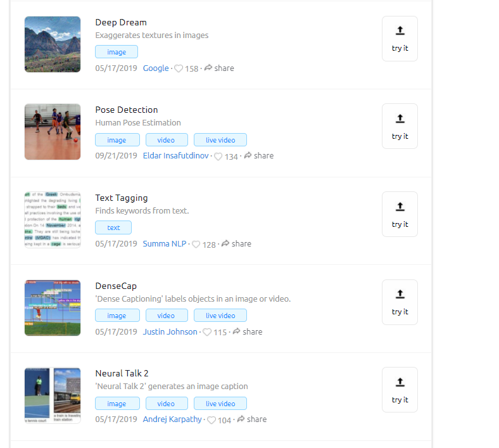This screenshot has height=448, width=499.
Task: Click the 09/21/2019 date
Action: point(116,156)
